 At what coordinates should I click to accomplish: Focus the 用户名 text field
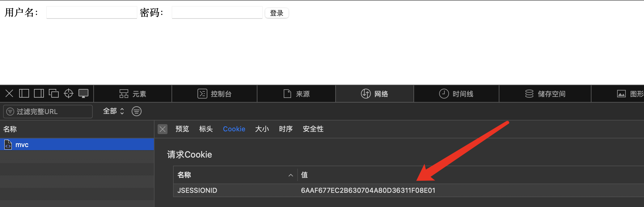click(91, 13)
